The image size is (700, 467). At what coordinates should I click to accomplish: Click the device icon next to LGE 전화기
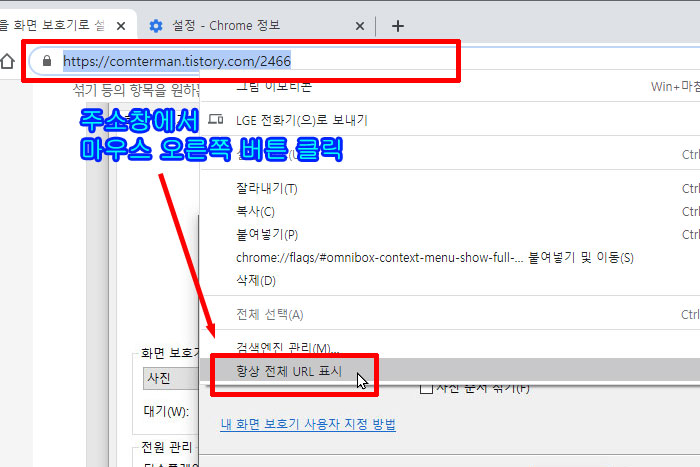[216, 119]
